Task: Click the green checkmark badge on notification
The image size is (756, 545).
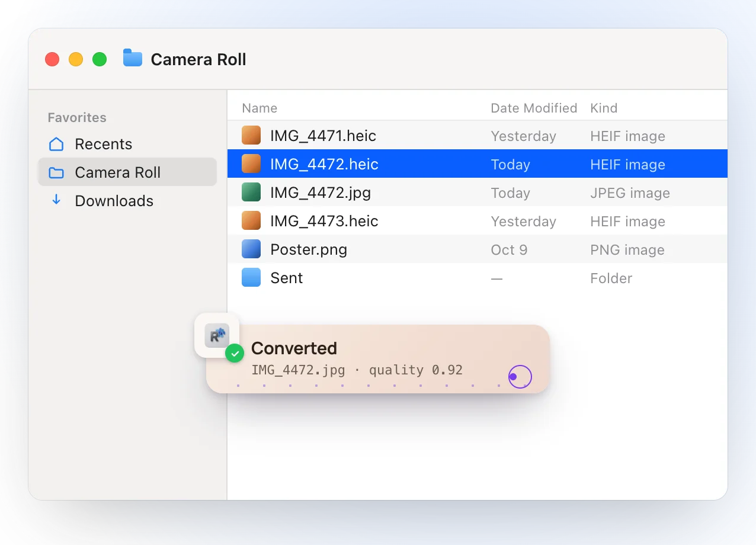Action: pyautogui.click(x=235, y=354)
